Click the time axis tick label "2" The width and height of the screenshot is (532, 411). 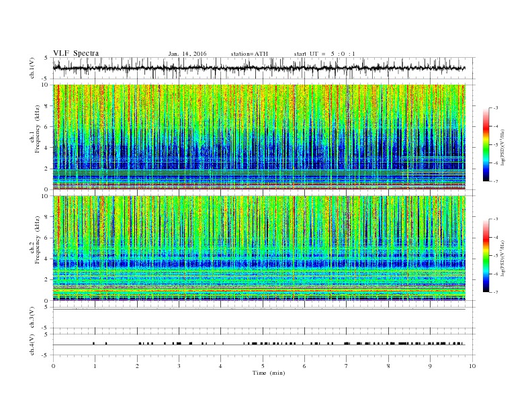click(x=137, y=366)
